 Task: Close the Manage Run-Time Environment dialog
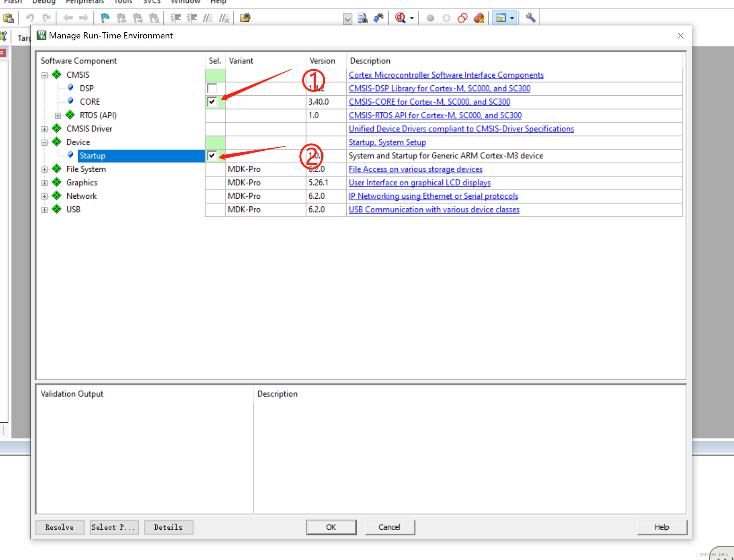pos(681,35)
